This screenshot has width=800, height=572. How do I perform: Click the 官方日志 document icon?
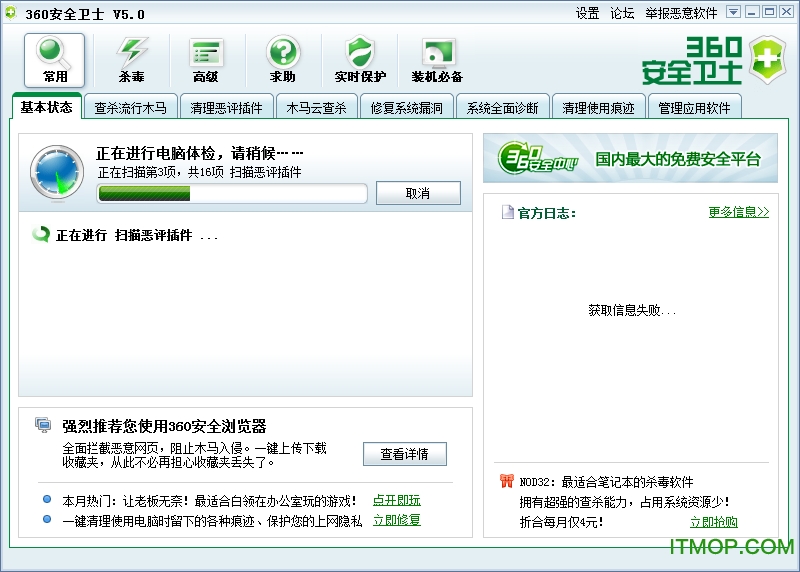coord(508,212)
